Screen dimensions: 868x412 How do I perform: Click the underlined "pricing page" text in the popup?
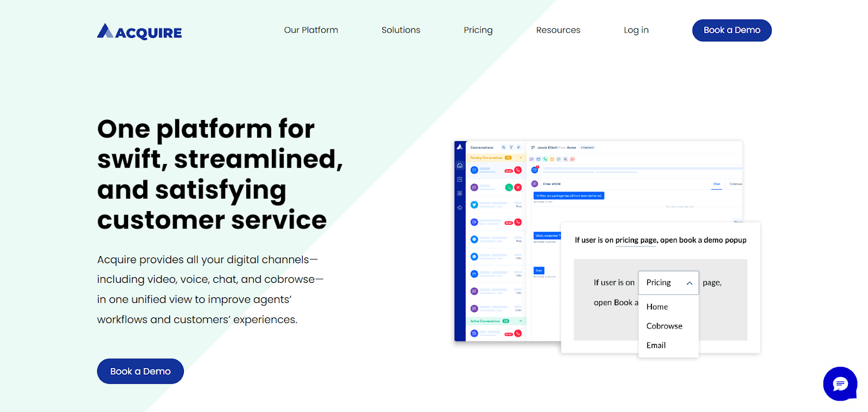coord(636,240)
